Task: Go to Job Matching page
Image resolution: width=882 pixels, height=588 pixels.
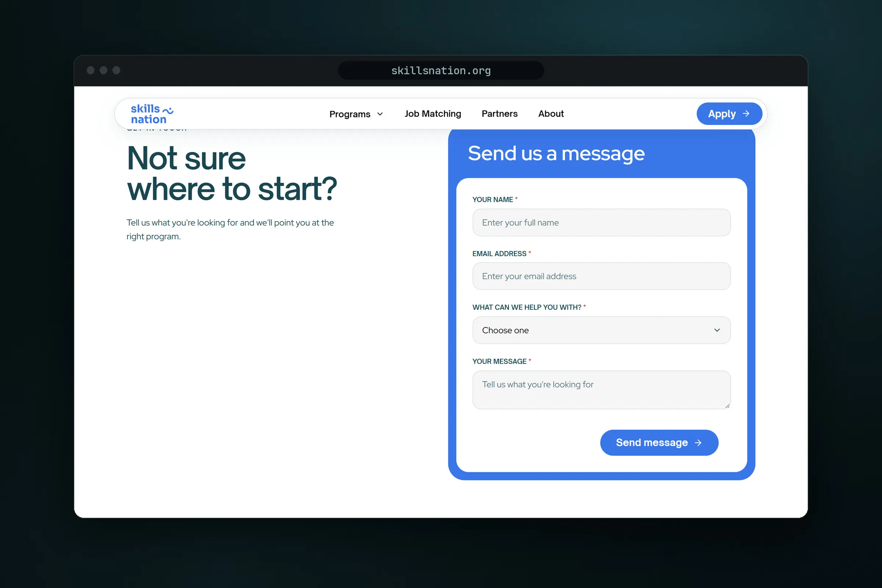Action: click(x=433, y=114)
